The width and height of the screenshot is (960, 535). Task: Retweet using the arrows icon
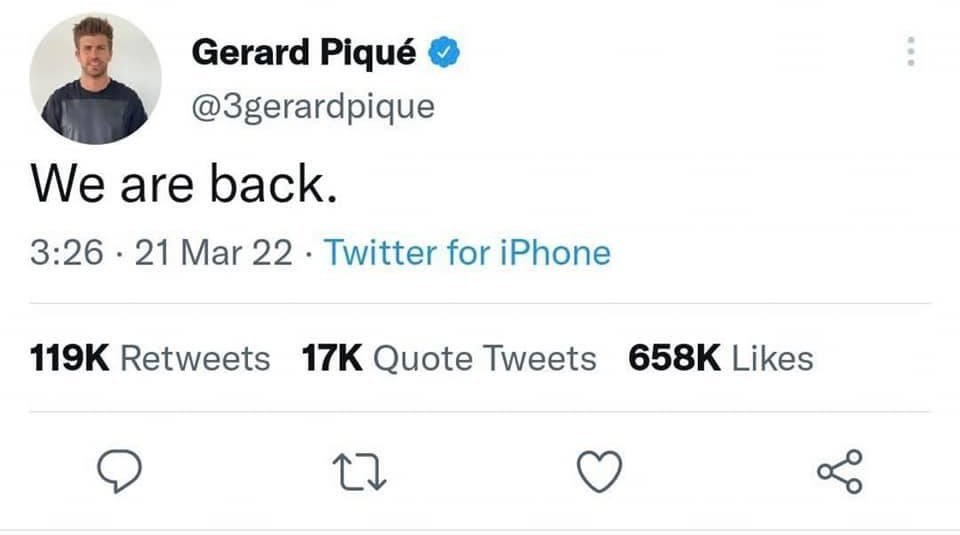pos(359,472)
